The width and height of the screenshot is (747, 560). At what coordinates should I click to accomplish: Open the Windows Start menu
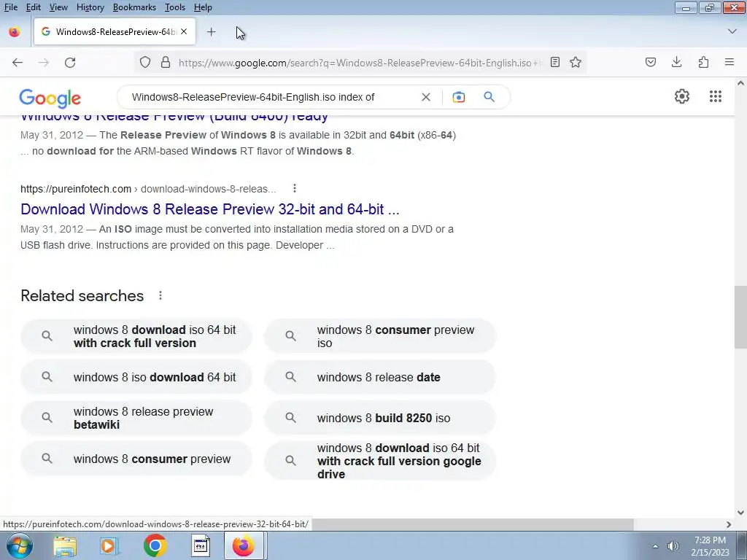point(20,545)
